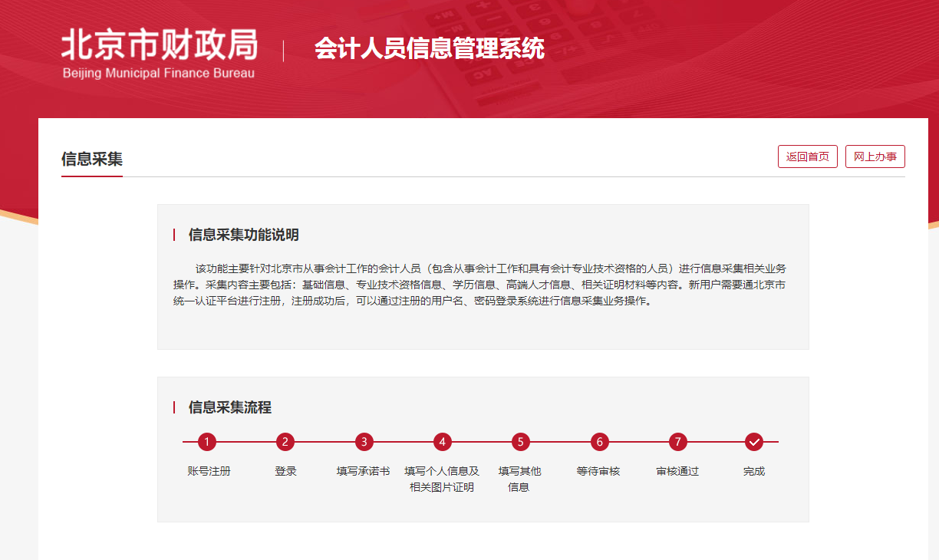This screenshot has height=560, width=939.
Task: Click the step 2 circle icon
Action: pyautogui.click(x=285, y=442)
